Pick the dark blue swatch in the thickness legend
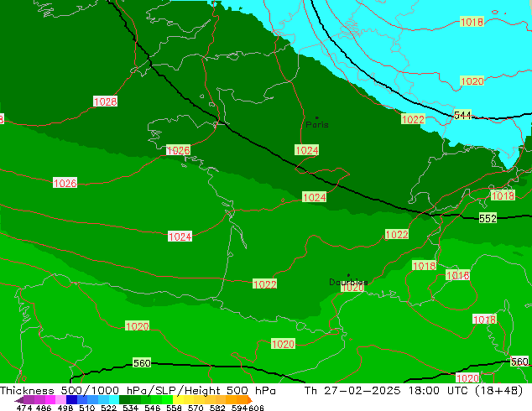This screenshot has height=411, width=532. [x=71, y=400]
